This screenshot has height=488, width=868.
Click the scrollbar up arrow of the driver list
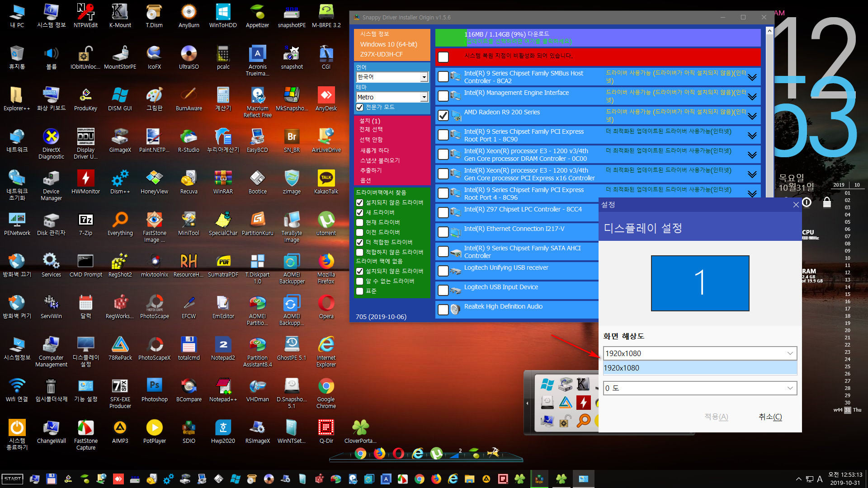pyautogui.click(x=769, y=31)
